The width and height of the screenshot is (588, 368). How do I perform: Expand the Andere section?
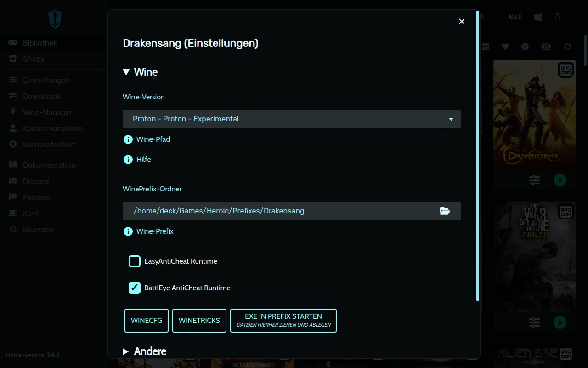point(144,351)
